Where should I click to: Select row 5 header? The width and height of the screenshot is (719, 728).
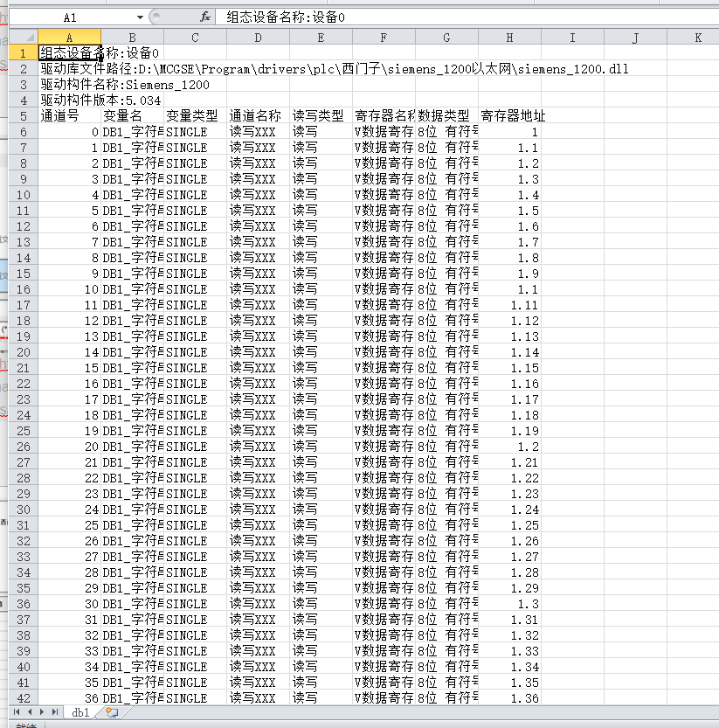[24, 115]
